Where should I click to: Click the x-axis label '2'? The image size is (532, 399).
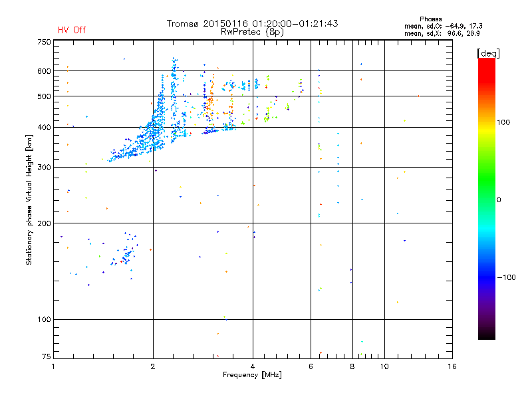[x=153, y=366]
